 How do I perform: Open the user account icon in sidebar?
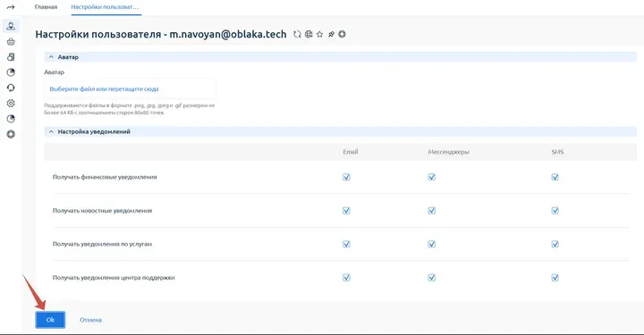tap(11, 26)
